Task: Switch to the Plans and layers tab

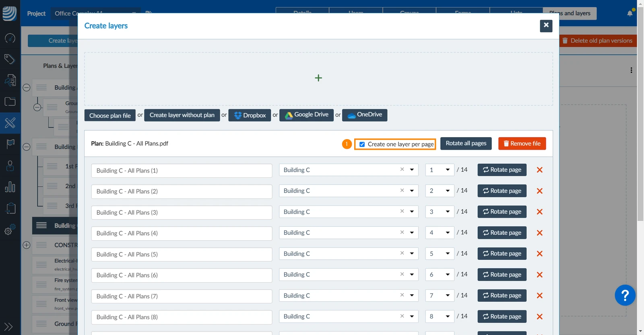Action: [x=570, y=13]
